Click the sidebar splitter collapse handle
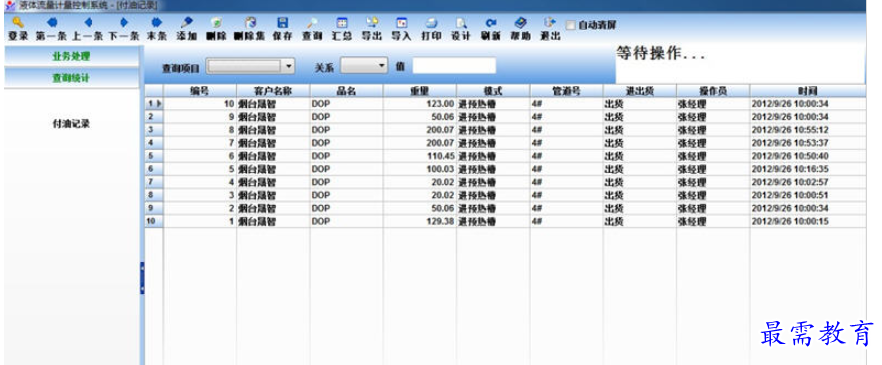The width and height of the screenshot is (882, 365). point(142,278)
